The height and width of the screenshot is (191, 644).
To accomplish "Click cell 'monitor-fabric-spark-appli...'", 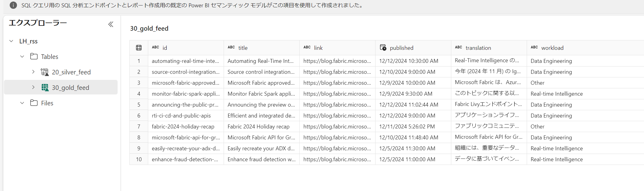I will point(186,94).
